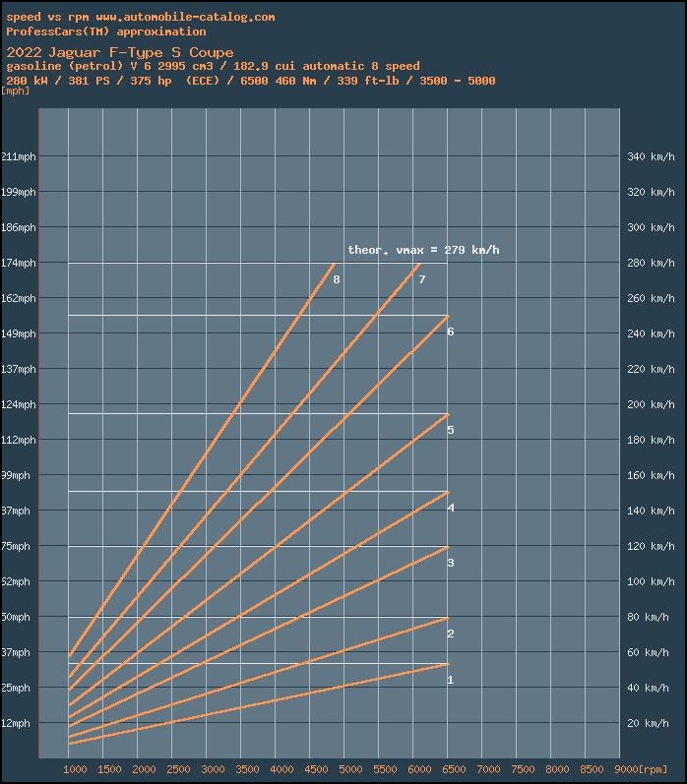Click the '1500' rpm axis label
The height and width of the screenshot is (784, 687).
(109, 770)
